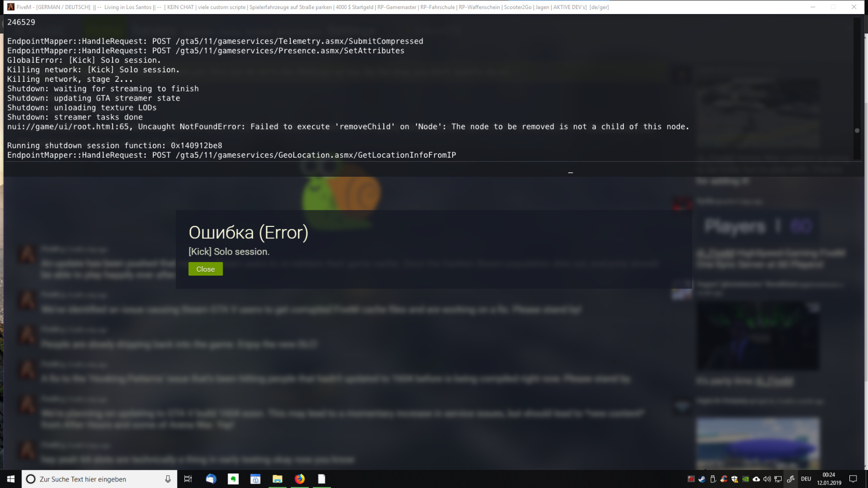Viewport: 868px width, 488px height.
Task: Change the DEU input language
Action: click(806, 479)
